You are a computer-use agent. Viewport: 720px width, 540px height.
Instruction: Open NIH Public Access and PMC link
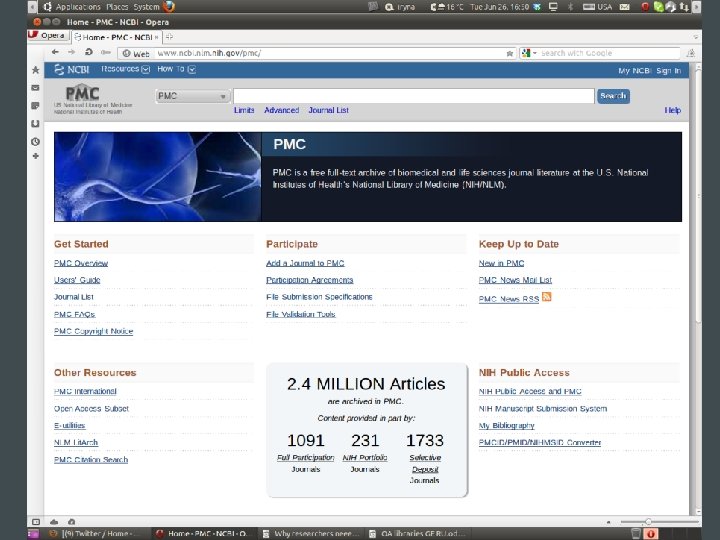point(530,391)
